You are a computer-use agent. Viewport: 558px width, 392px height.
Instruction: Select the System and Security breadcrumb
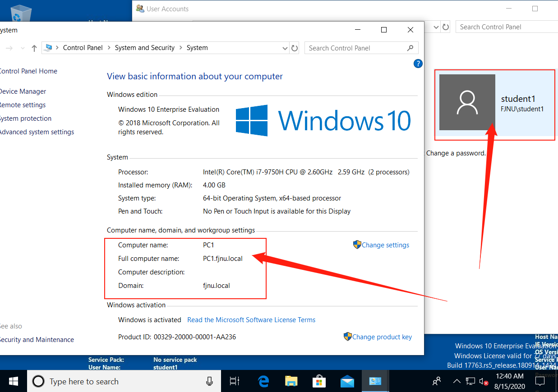[x=145, y=48]
